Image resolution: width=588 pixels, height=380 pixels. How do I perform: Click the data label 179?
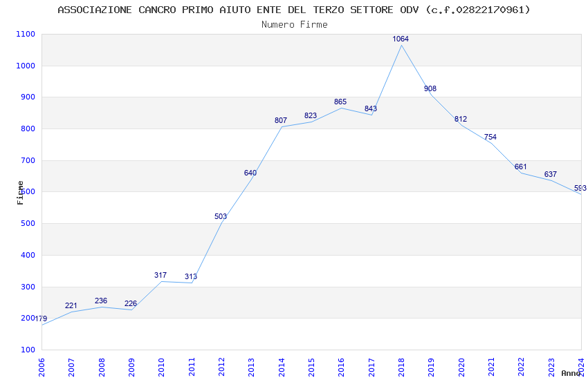tap(42, 319)
